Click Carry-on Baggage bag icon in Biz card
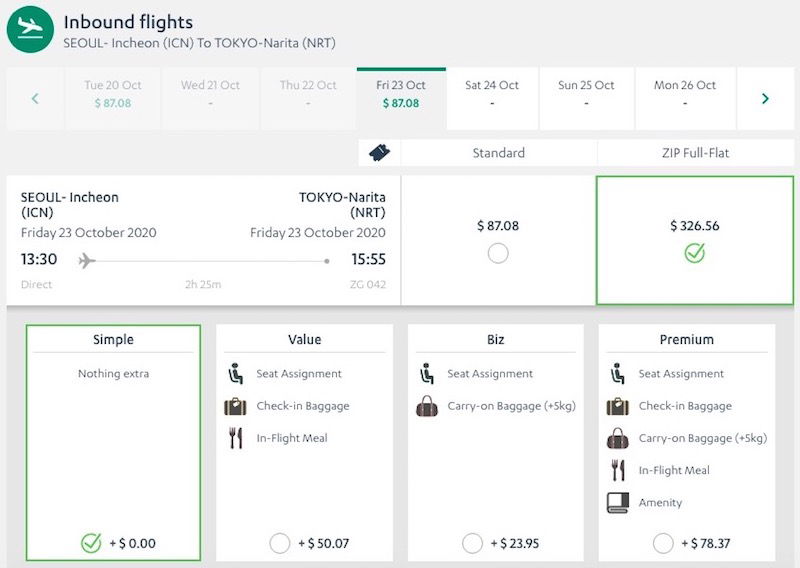 click(427, 406)
